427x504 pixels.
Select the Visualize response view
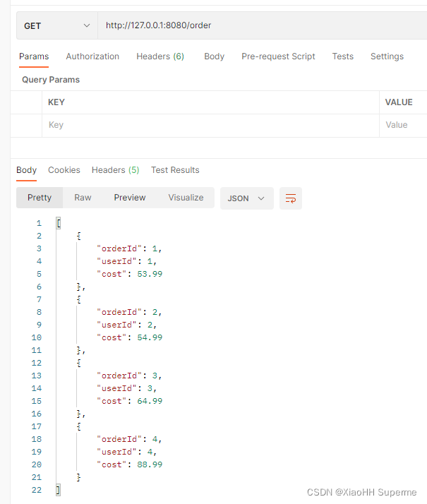pyautogui.click(x=186, y=198)
